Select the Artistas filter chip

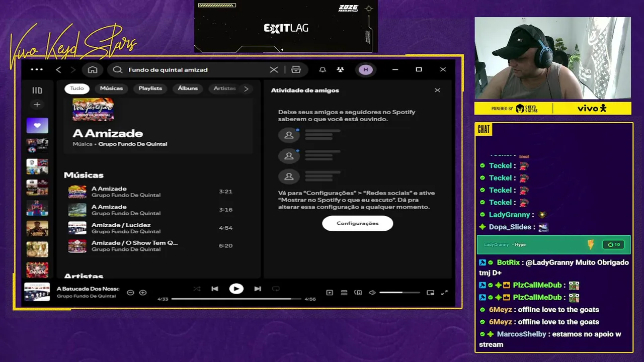[x=224, y=88]
